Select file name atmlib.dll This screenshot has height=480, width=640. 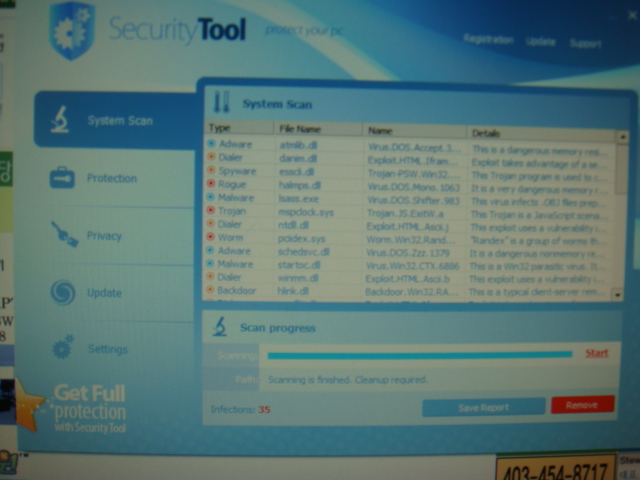[x=298, y=145]
